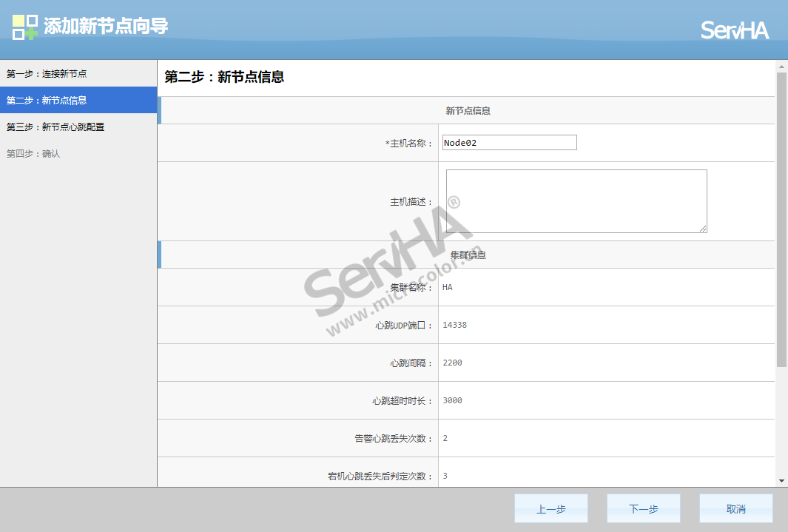Image resolution: width=788 pixels, height=532 pixels.
Task: Select 第二步：新节点信息 in the sidebar
Action: [47, 101]
